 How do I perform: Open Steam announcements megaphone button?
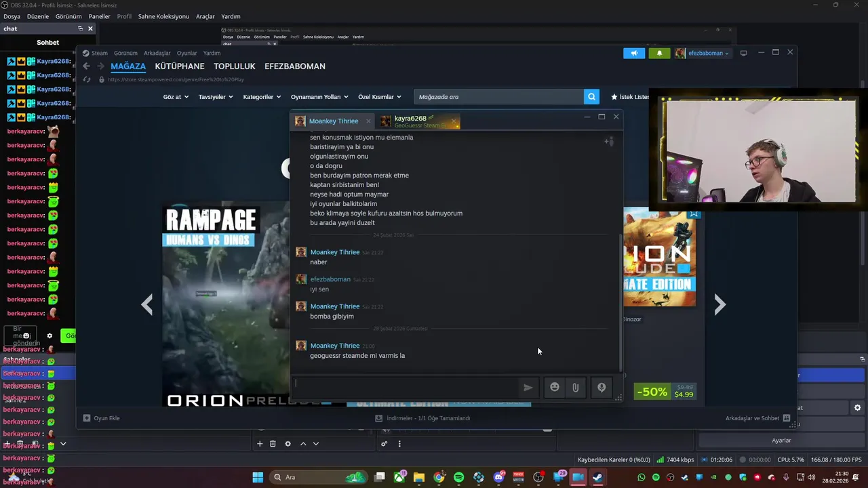634,54
